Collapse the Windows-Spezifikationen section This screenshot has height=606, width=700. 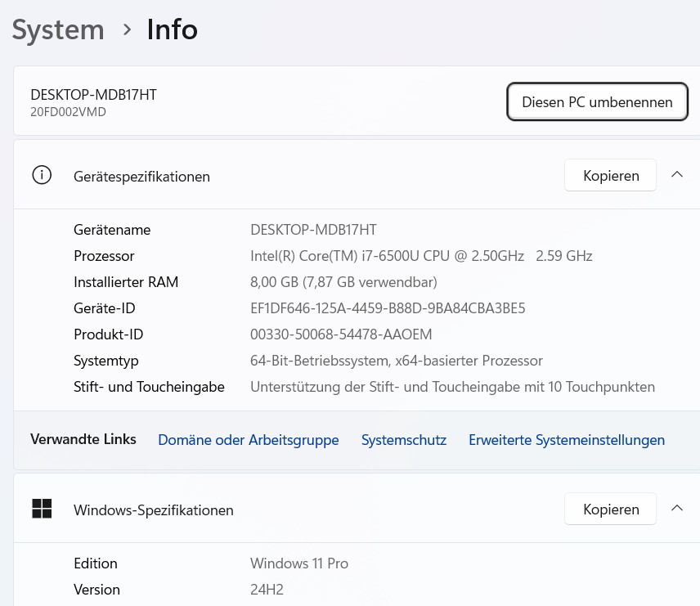pyautogui.click(x=677, y=508)
